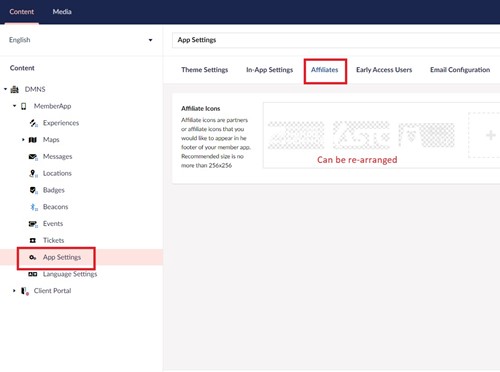
Task: Click the MemberApp phone icon
Action: coord(24,106)
